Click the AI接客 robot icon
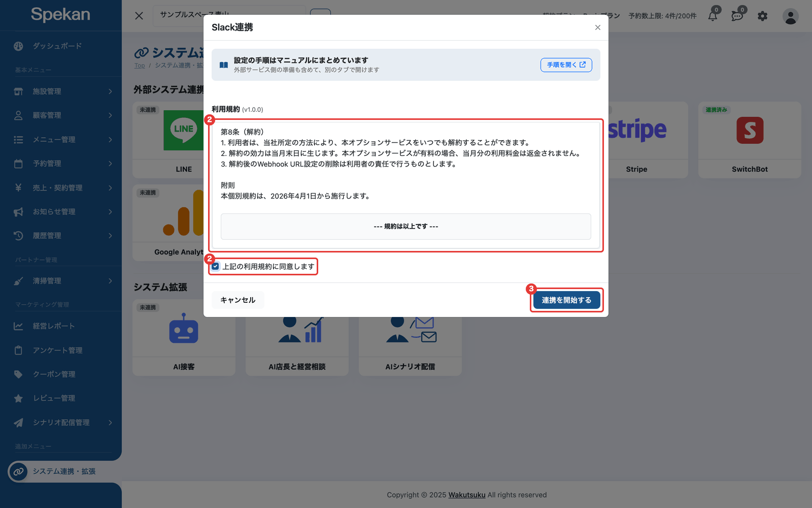The image size is (812, 508). tap(184, 329)
